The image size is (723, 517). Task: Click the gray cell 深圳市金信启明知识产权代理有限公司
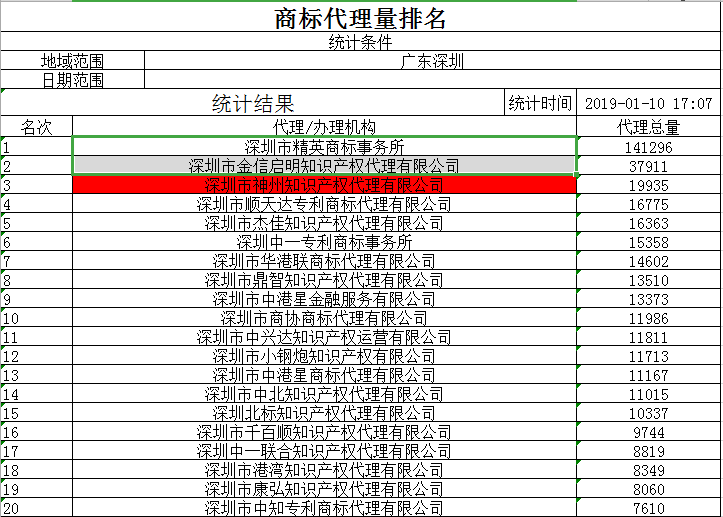(325, 166)
